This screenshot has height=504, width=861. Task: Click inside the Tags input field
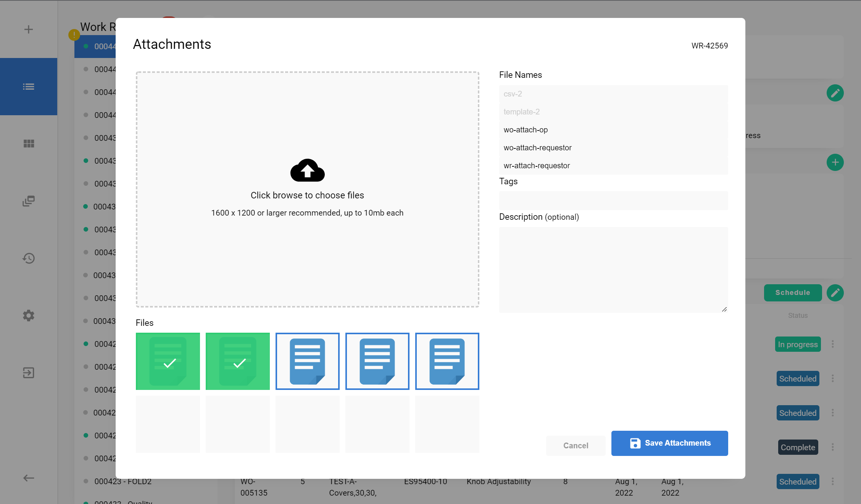point(613,201)
